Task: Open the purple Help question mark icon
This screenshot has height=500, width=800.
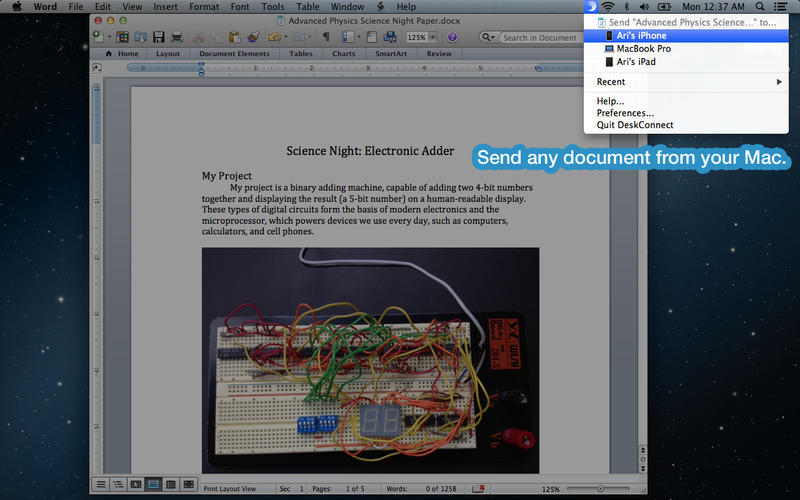Action: tap(452, 37)
